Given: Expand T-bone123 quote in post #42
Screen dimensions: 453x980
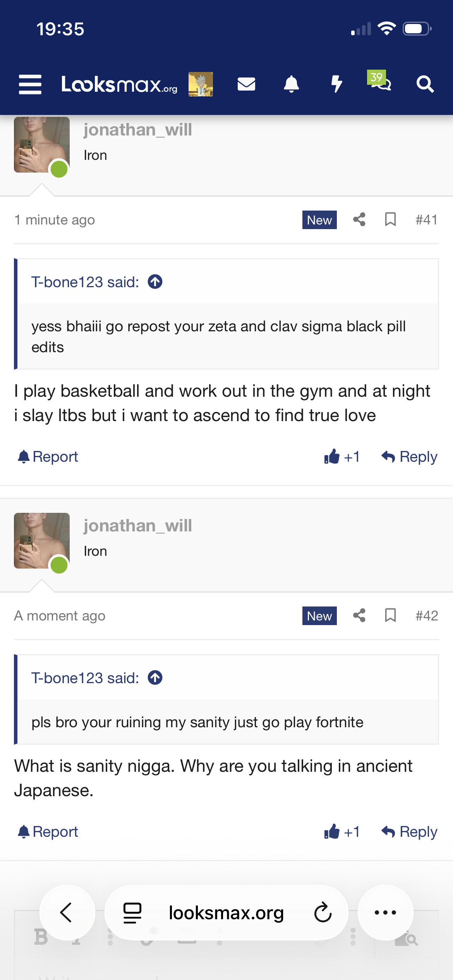Looking at the screenshot, I should point(155,678).
